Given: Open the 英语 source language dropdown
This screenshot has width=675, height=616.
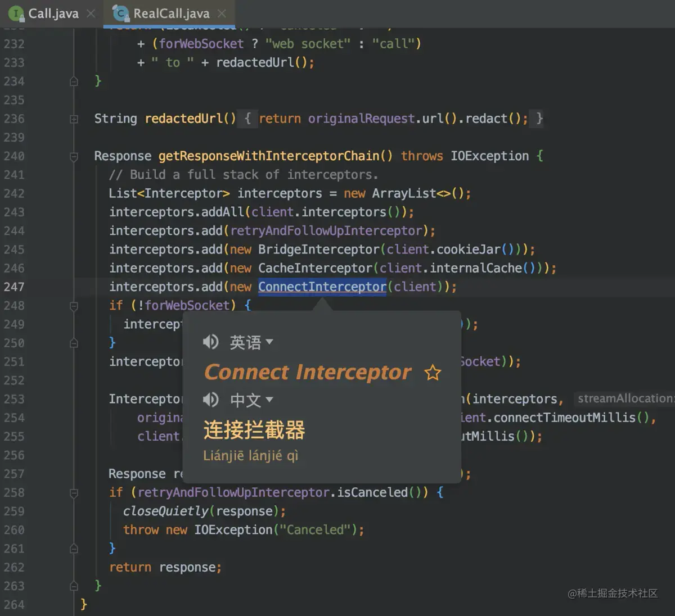Looking at the screenshot, I should [x=251, y=342].
